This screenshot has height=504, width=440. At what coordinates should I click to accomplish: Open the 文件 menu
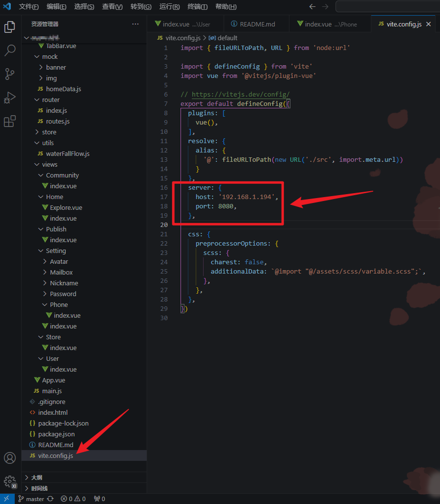coord(28,7)
